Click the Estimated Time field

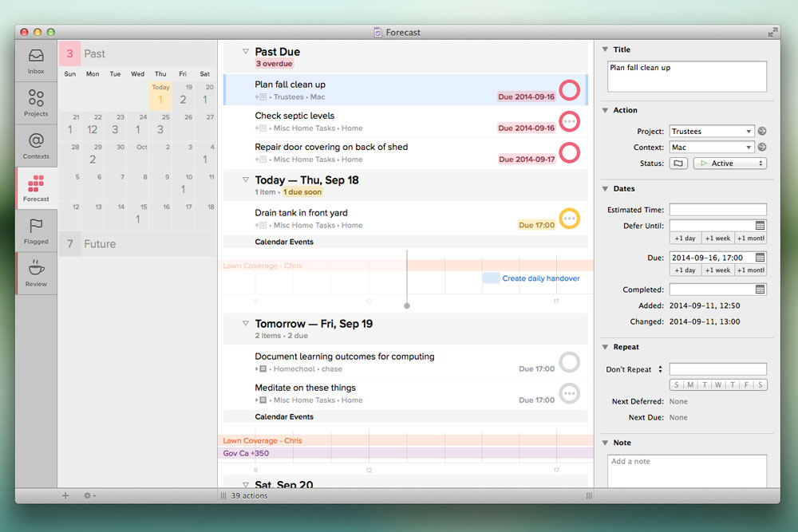(x=718, y=210)
